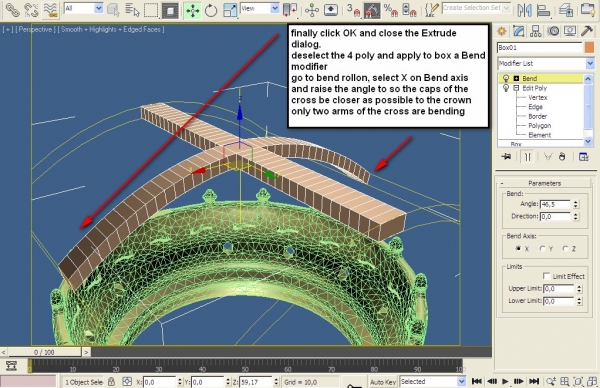Open the All selection filter dropdown

(83, 8)
